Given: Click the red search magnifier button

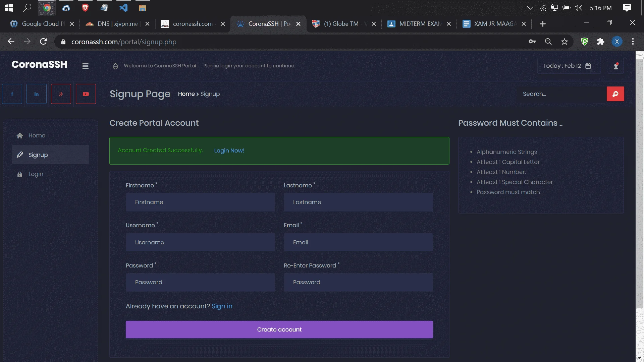Looking at the screenshot, I should tap(615, 94).
